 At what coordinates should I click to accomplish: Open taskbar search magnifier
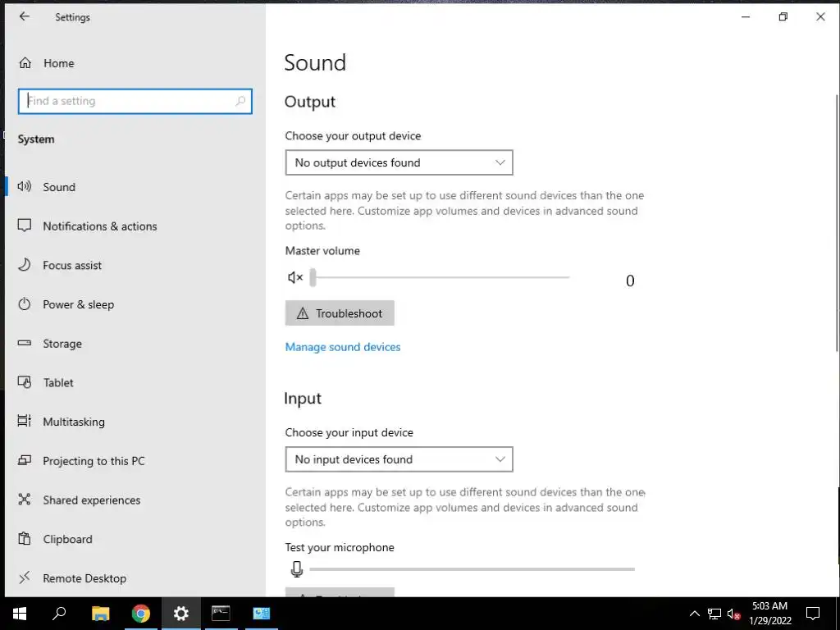click(59, 614)
